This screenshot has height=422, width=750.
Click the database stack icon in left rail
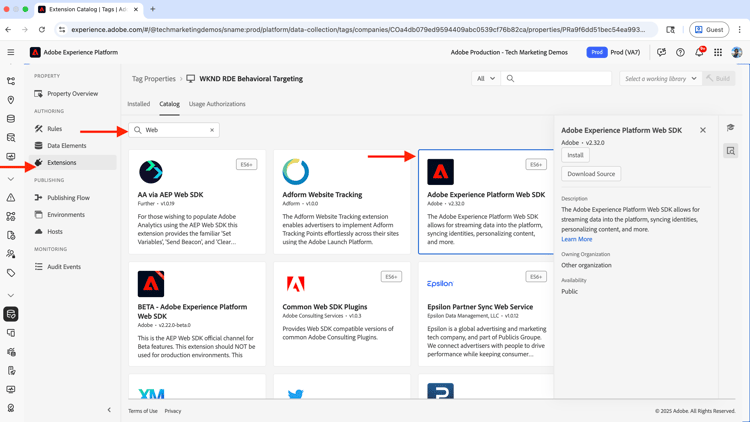tap(11, 119)
